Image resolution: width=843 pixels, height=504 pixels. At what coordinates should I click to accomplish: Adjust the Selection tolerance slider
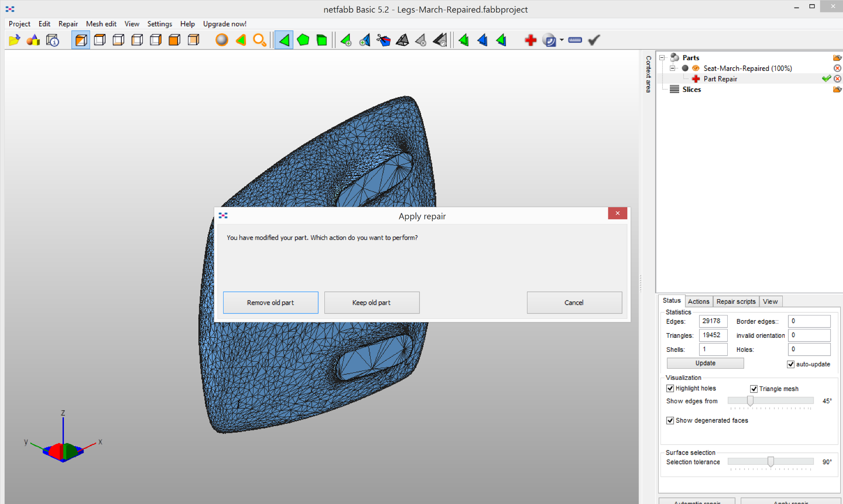771,462
